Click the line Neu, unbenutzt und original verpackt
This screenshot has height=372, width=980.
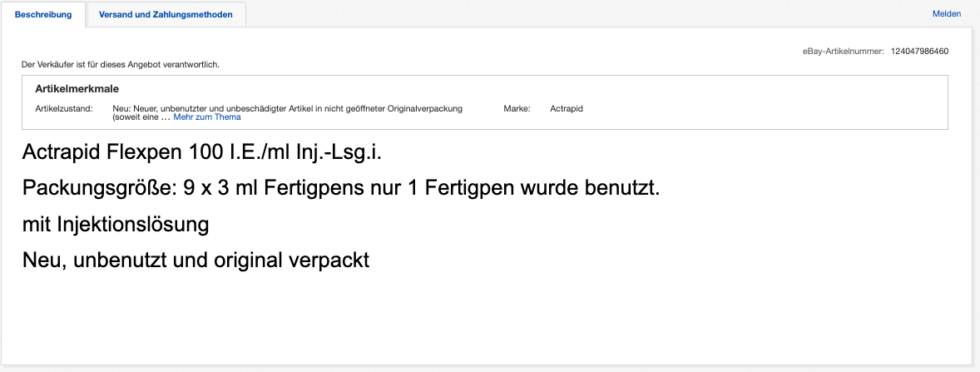196,260
